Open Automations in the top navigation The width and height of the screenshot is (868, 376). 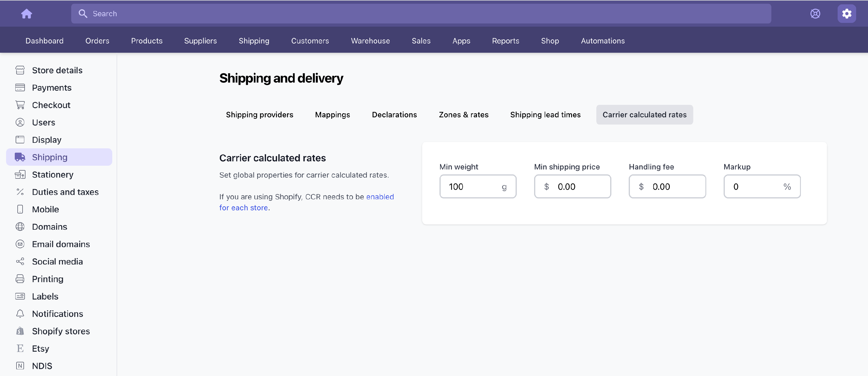pyautogui.click(x=602, y=41)
